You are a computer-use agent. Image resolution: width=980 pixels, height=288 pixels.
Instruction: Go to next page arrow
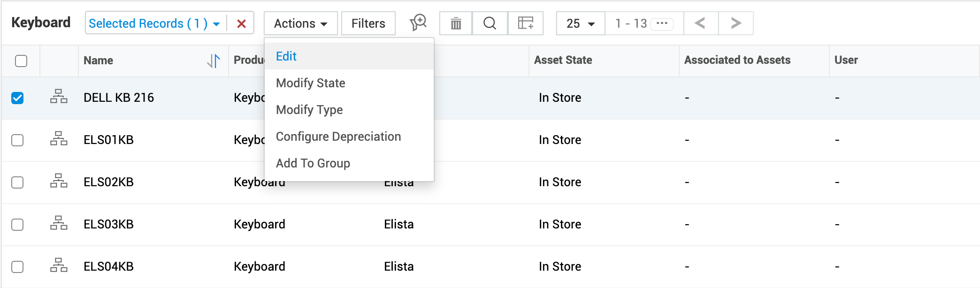click(735, 23)
